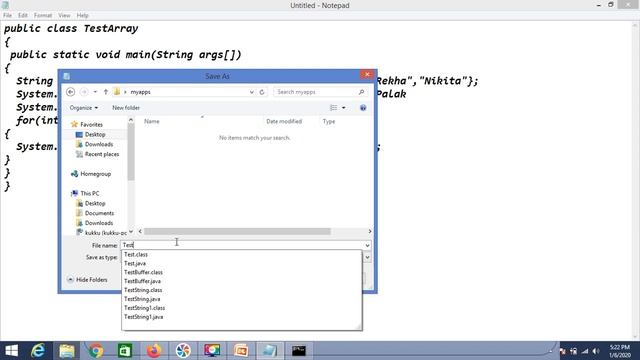Open the Organize menu

coord(84,108)
